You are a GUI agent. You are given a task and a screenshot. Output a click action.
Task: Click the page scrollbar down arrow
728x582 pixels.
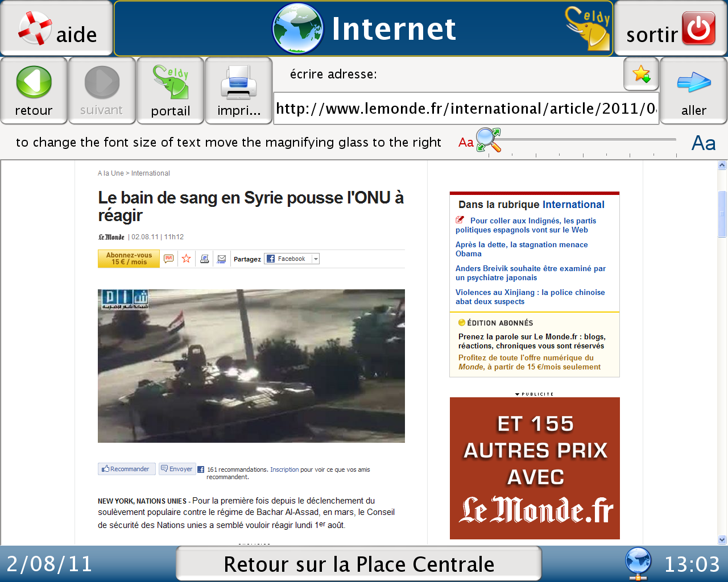point(722,540)
